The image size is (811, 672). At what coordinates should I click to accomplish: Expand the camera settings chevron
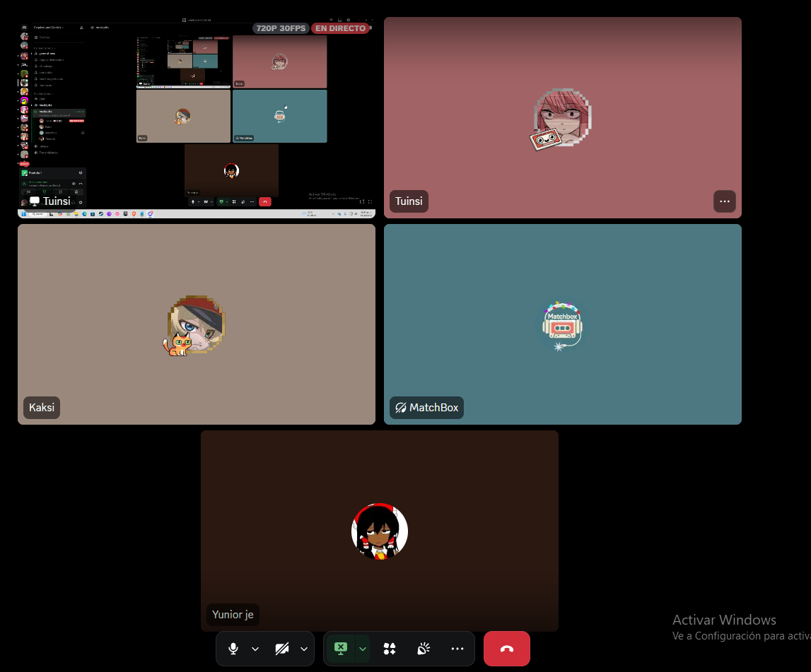304,649
